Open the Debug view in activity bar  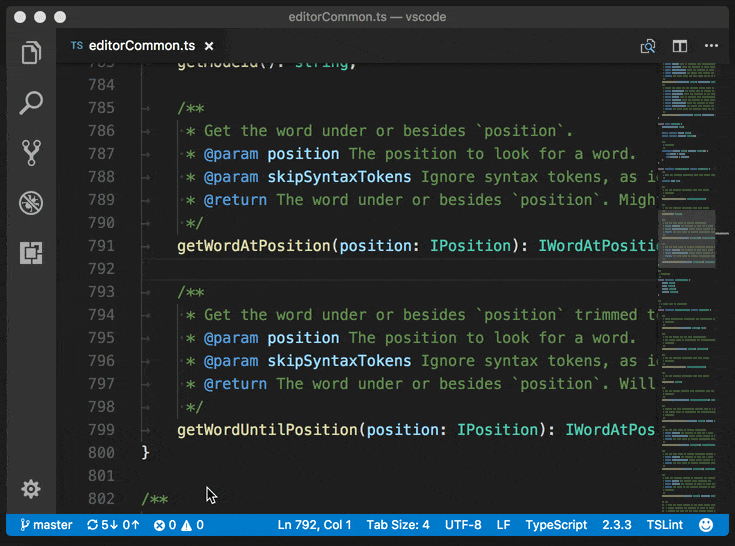click(31, 203)
